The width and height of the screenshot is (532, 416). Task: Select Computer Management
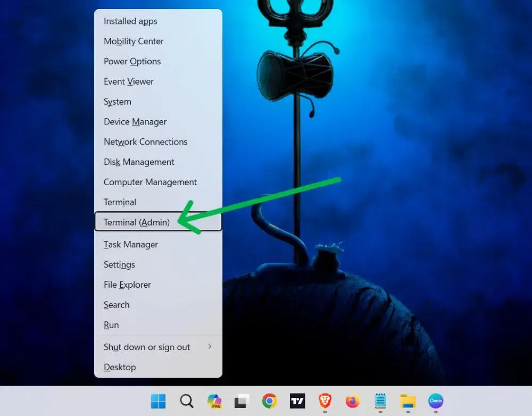point(158,182)
